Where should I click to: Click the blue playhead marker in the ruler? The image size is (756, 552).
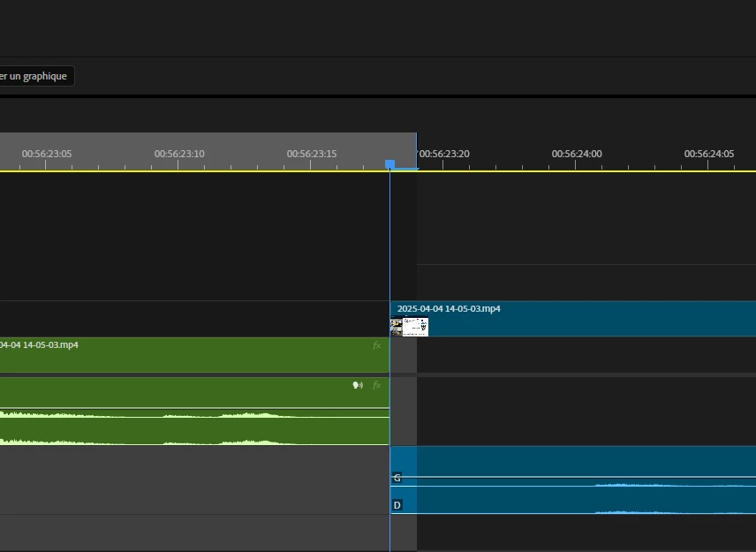[390, 164]
